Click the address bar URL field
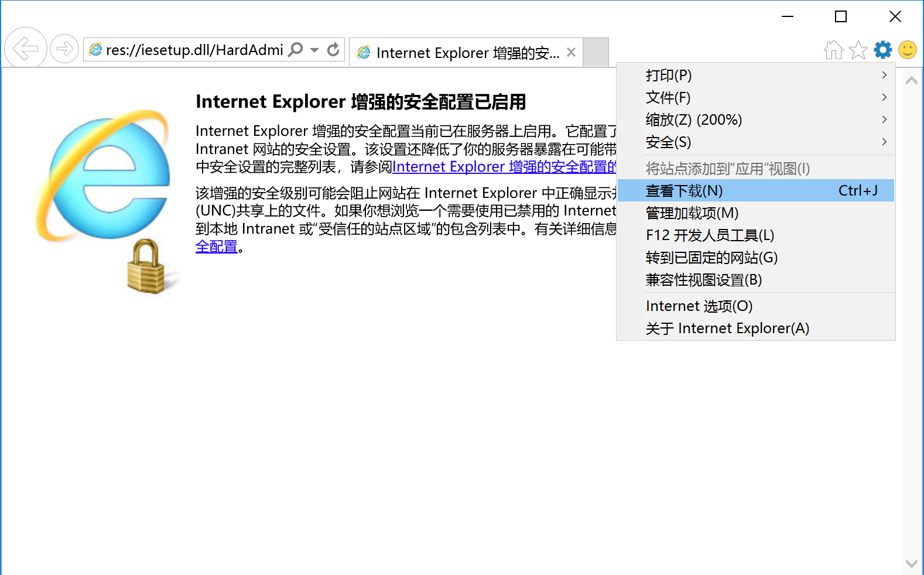This screenshot has height=575, width=924. coord(193,50)
